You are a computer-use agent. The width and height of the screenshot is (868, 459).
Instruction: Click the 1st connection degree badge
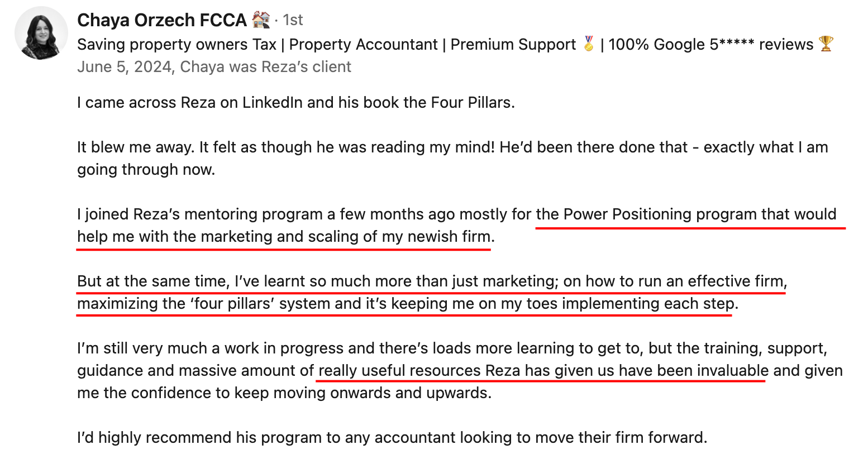coord(293,20)
